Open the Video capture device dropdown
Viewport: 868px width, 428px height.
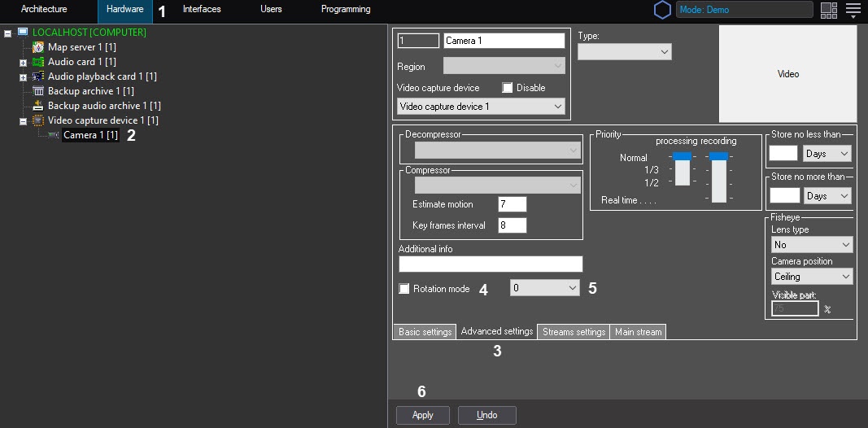(481, 107)
